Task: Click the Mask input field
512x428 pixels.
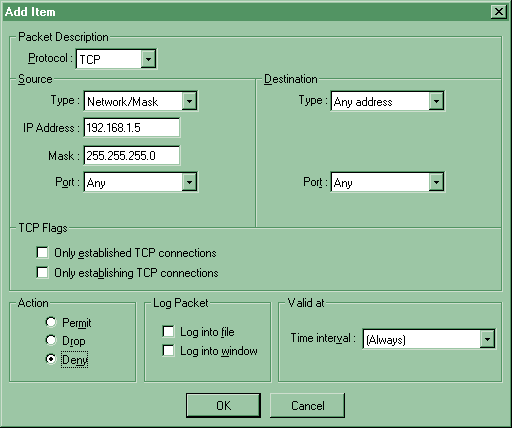Action: click(x=132, y=155)
